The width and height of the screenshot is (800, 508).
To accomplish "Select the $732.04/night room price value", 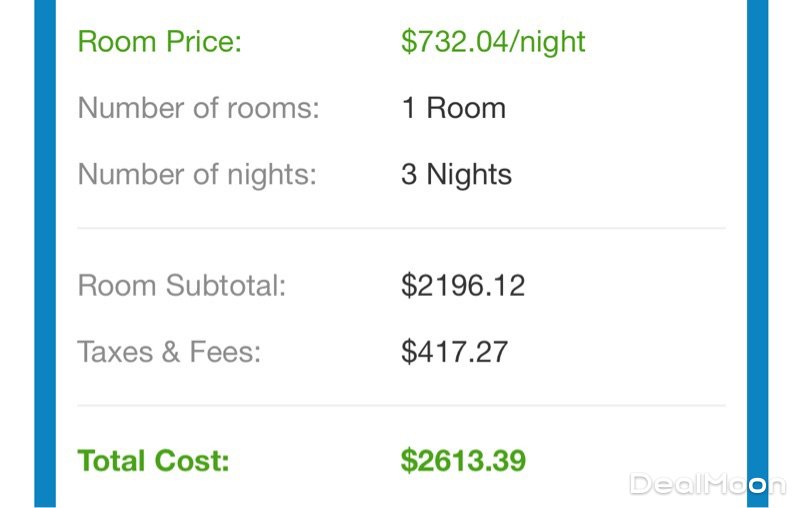I will (493, 42).
